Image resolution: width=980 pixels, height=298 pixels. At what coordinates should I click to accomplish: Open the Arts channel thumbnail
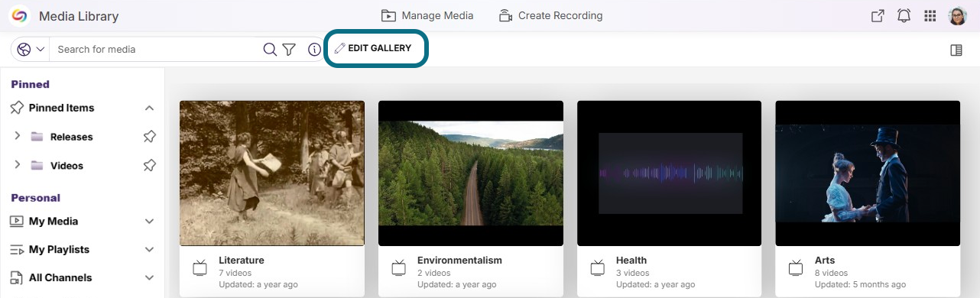[x=868, y=173]
